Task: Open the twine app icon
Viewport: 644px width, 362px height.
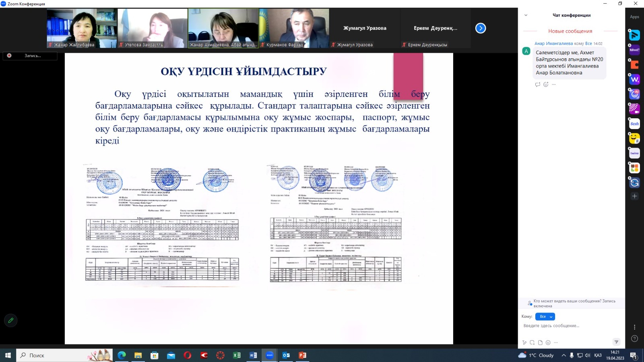Action: coord(634,153)
